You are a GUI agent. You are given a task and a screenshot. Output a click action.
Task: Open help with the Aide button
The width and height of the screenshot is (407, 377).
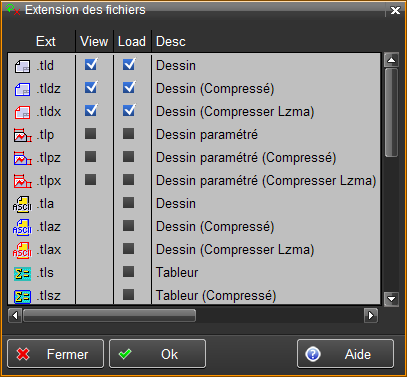pos(345,354)
